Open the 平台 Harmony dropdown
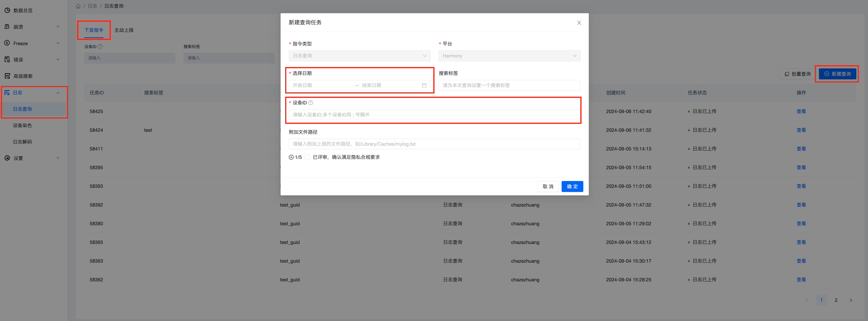The image size is (868, 321). tap(510, 56)
